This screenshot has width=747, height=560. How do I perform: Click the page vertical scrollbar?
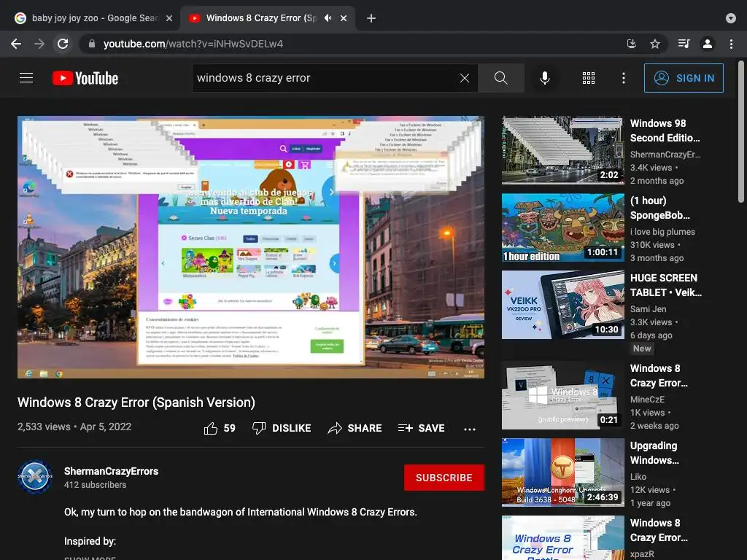[x=741, y=131]
